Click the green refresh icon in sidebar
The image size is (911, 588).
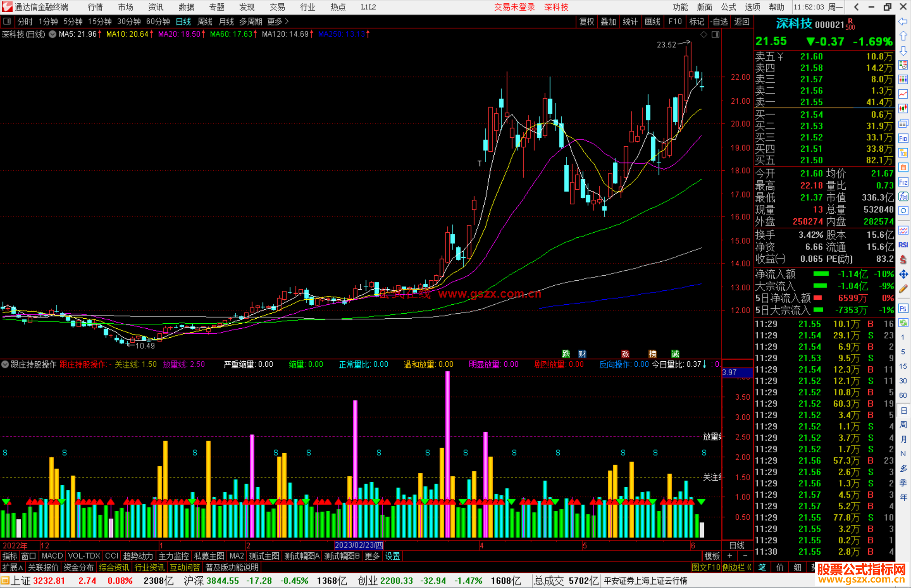pyautogui.click(x=903, y=323)
